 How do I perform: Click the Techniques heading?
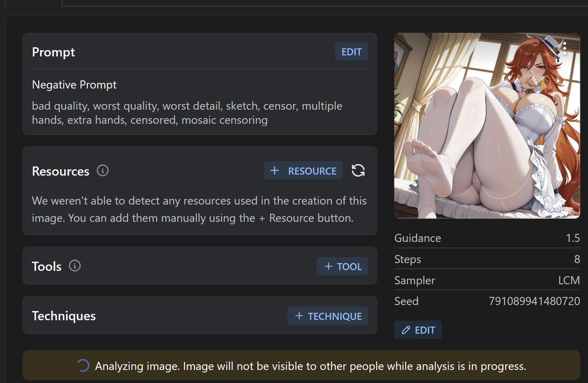pos(64,316)
